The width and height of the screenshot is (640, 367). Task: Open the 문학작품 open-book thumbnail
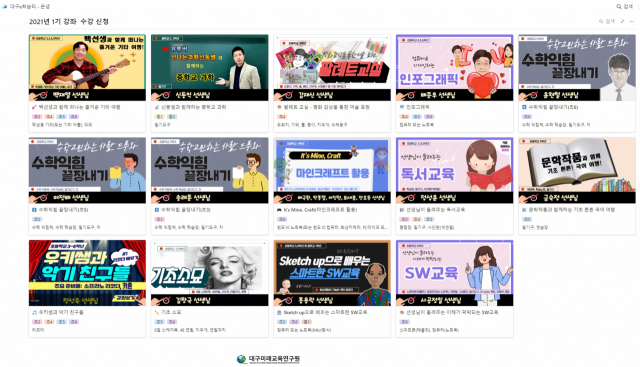point(577,171)
